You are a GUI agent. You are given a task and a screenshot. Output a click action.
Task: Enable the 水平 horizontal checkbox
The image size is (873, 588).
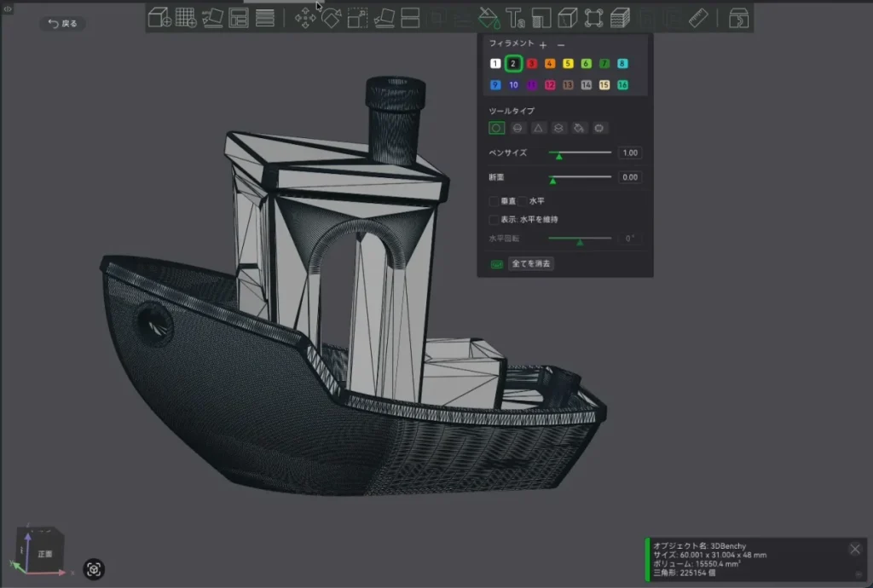[x=523, y=201]
